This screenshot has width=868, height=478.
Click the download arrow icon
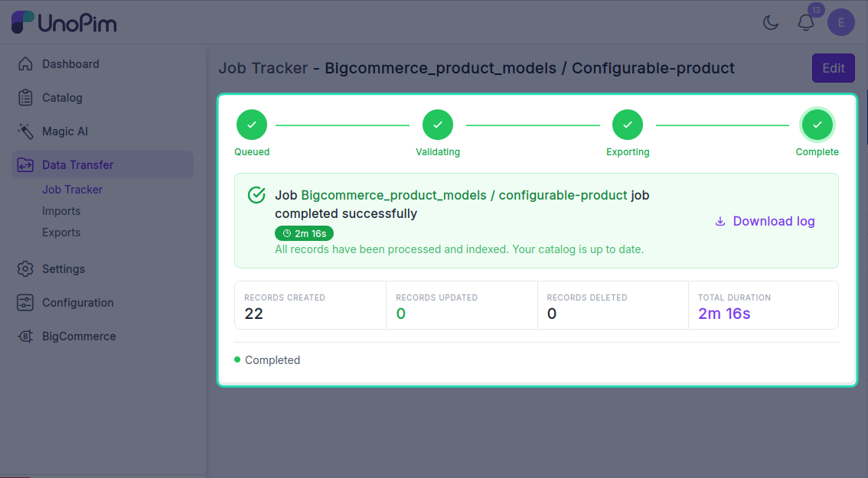pos(720,221)
